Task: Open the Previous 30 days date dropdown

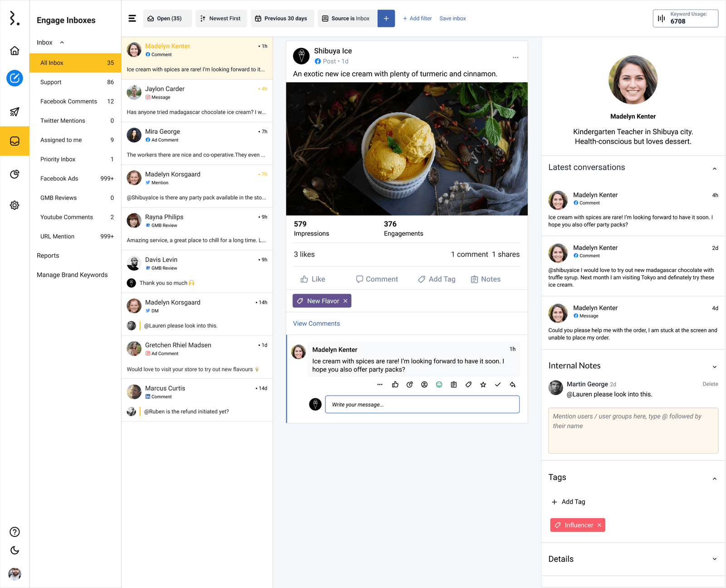Action: click(281, 19)
